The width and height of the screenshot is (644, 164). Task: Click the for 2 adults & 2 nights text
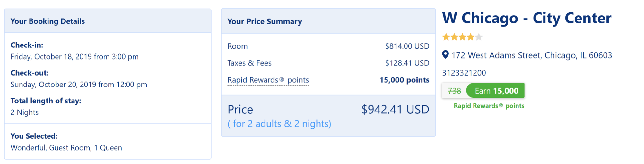pyautogui.click(x=279, y=124)
